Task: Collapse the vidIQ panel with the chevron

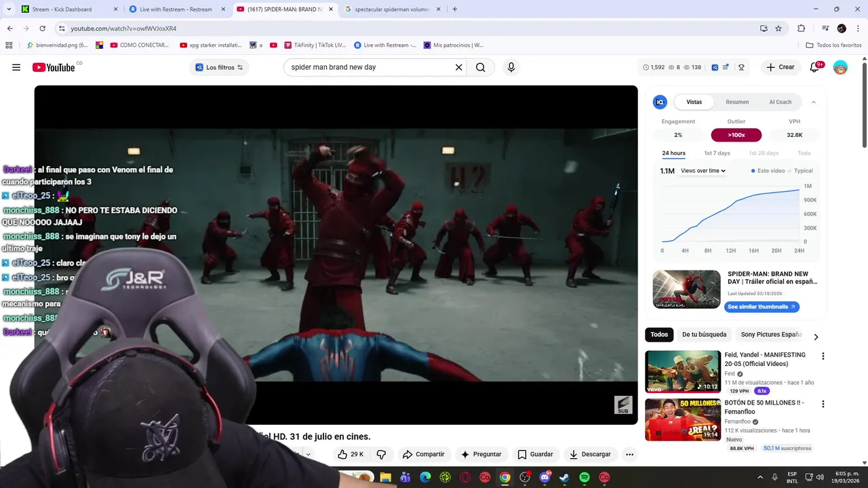Action: [x=814, y=102]
